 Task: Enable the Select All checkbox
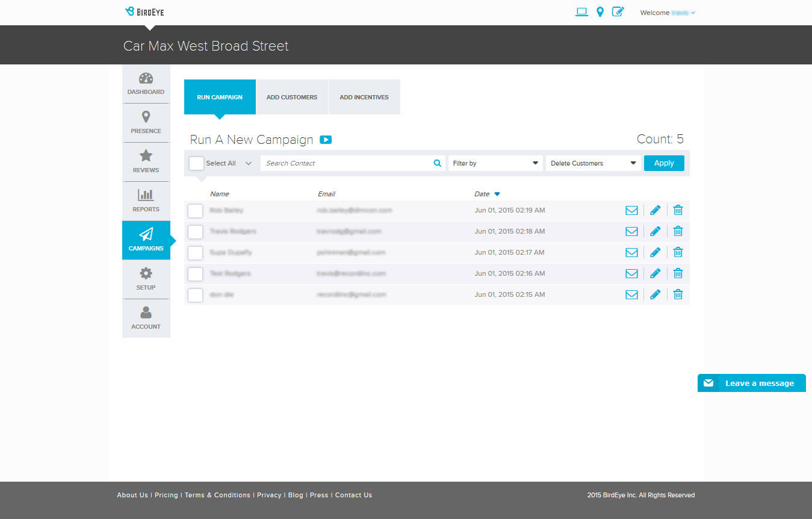(x=196, y=163)
